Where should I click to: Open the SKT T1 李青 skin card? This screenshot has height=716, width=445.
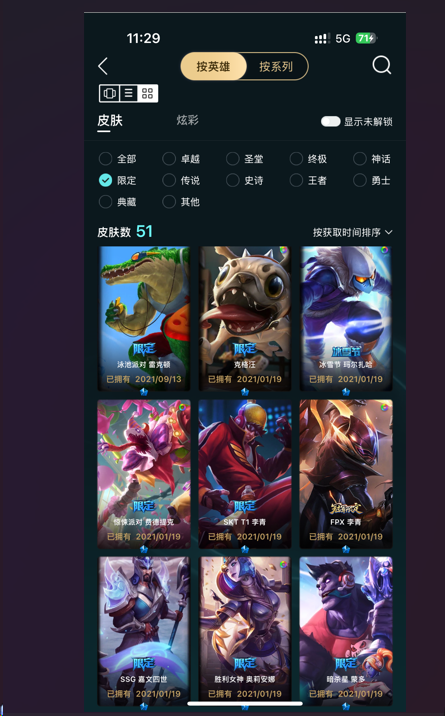click(245, 474)
